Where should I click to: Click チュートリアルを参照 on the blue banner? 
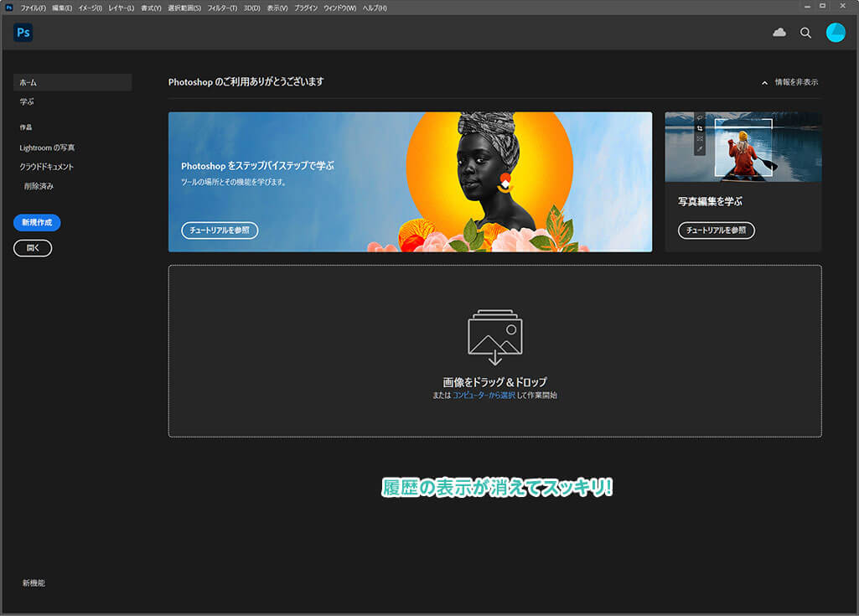(x=220, y=230)
